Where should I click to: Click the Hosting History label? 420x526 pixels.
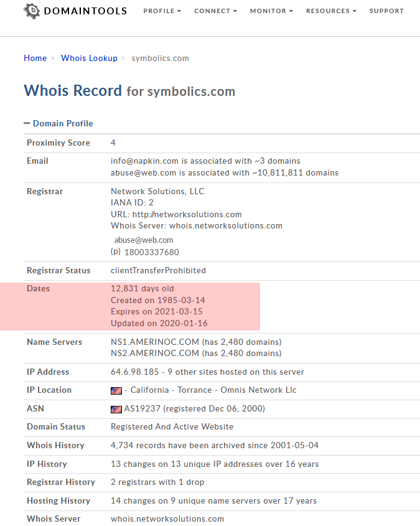tap(58, 501)
